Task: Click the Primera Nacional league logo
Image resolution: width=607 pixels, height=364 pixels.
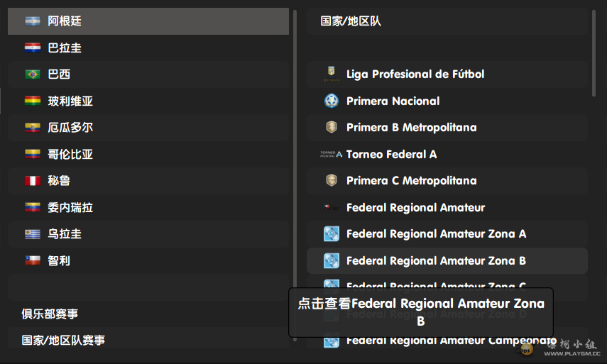Action: 331,101
